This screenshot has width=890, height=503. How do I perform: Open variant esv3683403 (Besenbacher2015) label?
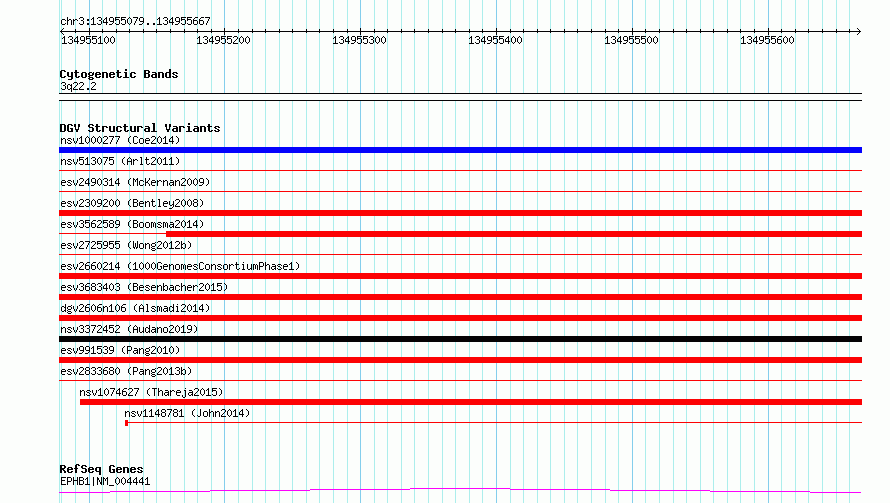pos(144,287)
